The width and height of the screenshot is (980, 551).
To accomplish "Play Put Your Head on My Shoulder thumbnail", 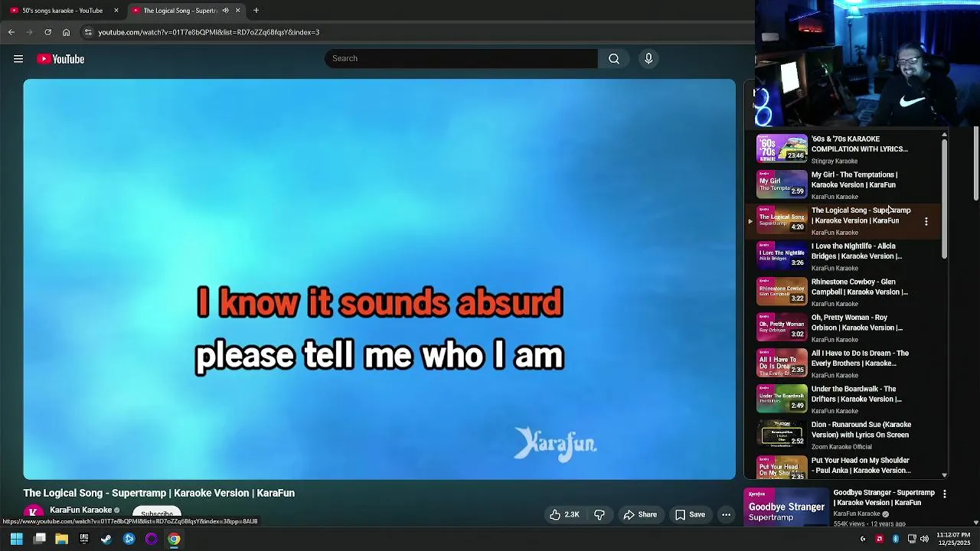I will click(782, 468).
